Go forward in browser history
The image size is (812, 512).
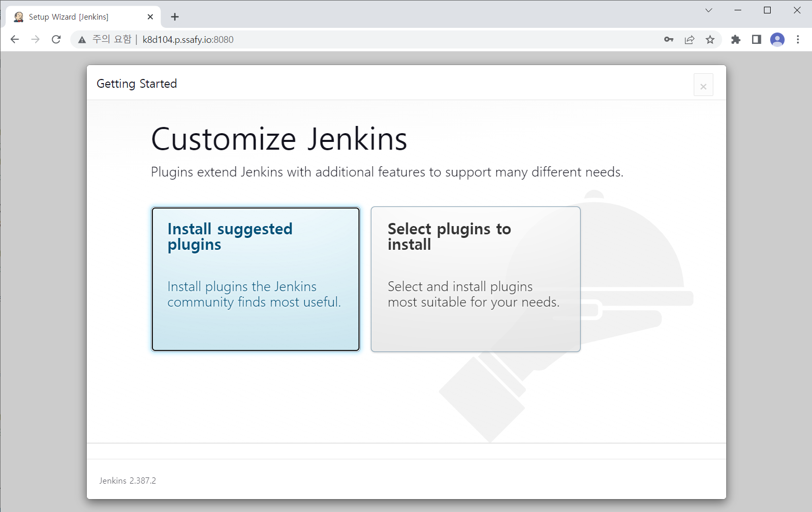[x=35, y=39]
